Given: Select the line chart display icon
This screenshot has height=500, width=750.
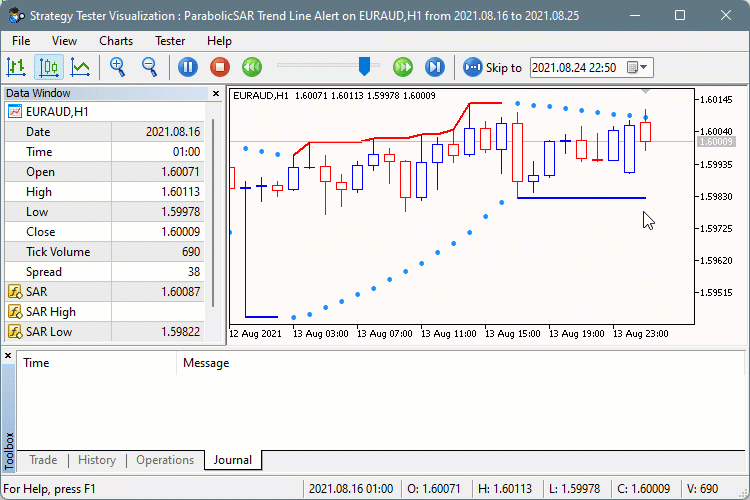Looking at the screenshot, I should pyautogui.click(x=80, y=67).
